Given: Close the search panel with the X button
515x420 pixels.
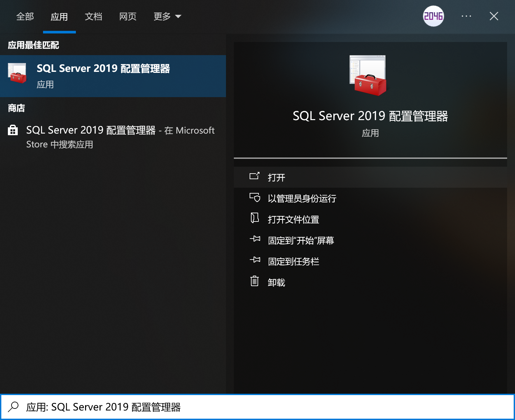Looking at the screenshot, I should coord(494,16).
